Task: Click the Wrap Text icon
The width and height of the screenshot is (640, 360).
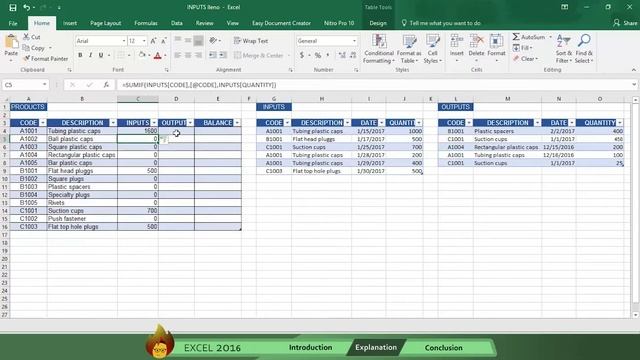Action: (238, 41)
